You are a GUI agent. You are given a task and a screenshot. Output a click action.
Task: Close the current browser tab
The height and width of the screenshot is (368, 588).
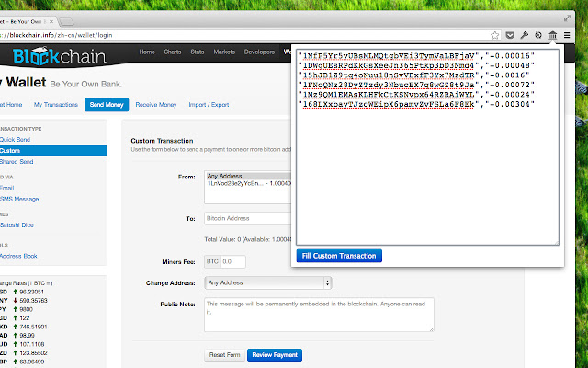tap(51, 22)
